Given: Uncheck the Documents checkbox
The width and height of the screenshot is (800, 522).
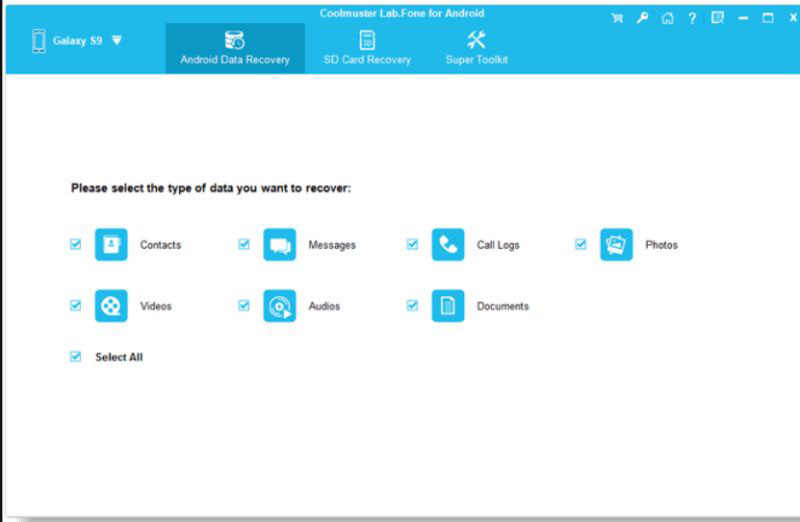Looking at the screenshot, I should pyautogui.click(x=412, y=305).
